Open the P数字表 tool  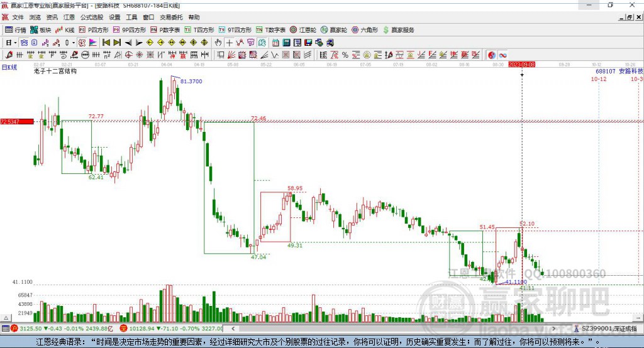pos(165,30)
